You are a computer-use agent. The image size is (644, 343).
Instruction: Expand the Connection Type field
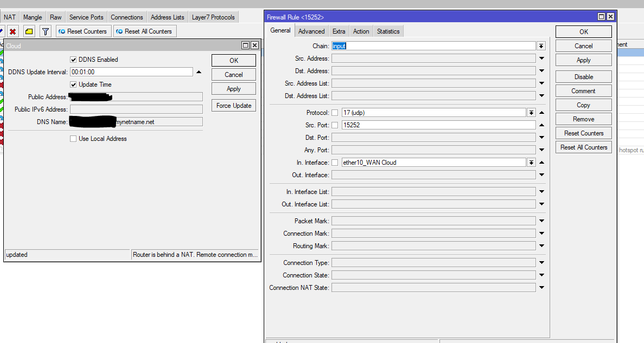(542, 263)
